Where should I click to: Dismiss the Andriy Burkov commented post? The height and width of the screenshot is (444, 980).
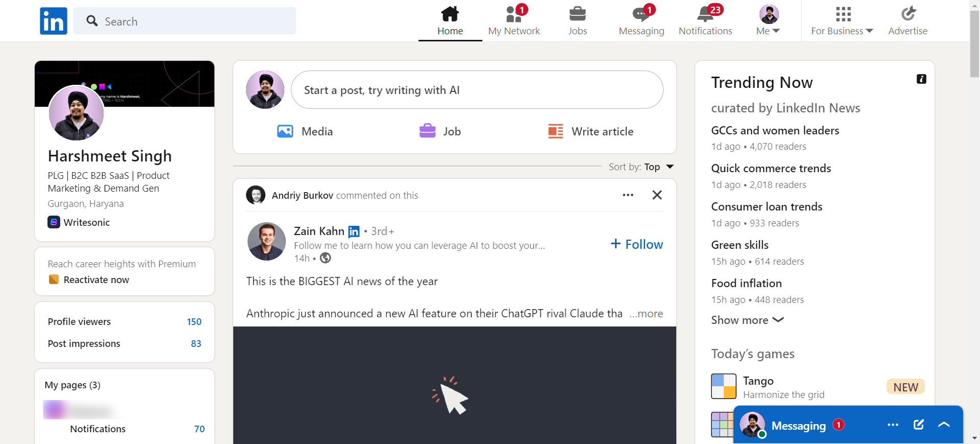click(657, 195)
